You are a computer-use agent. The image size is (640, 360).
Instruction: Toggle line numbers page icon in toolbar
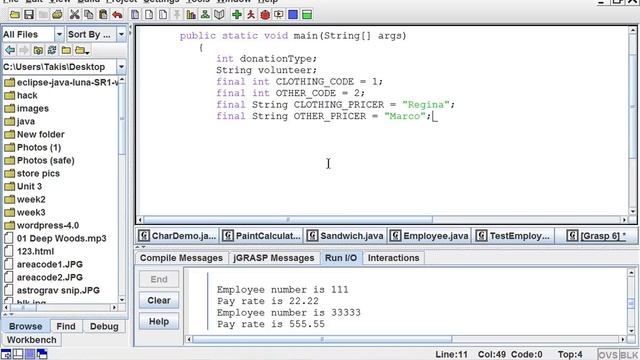(x=163, y=15)
